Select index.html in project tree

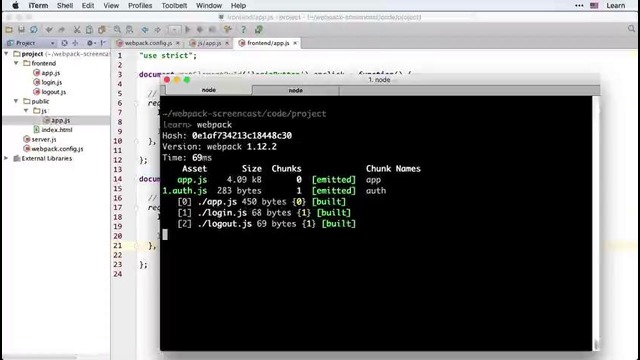click(53, 130)
